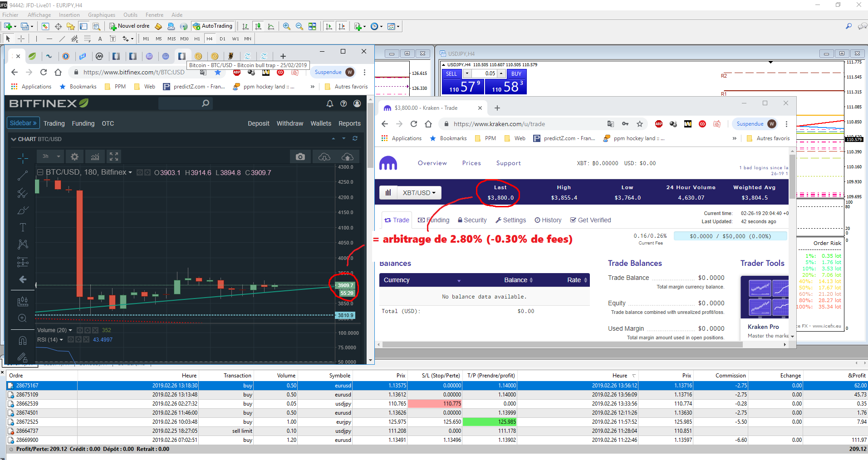This screenshot has width=868, height=460.
Task: Select trend line tool in Bitfinex chart sidebar
Action: (x=23, y=176)
